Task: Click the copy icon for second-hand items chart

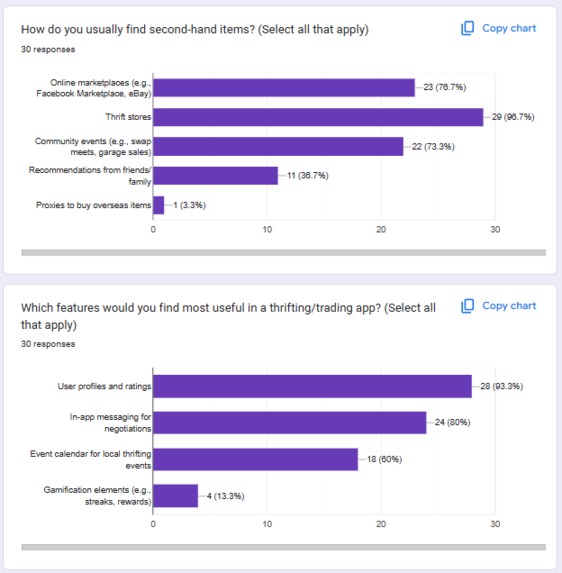Action: [467, 28]
